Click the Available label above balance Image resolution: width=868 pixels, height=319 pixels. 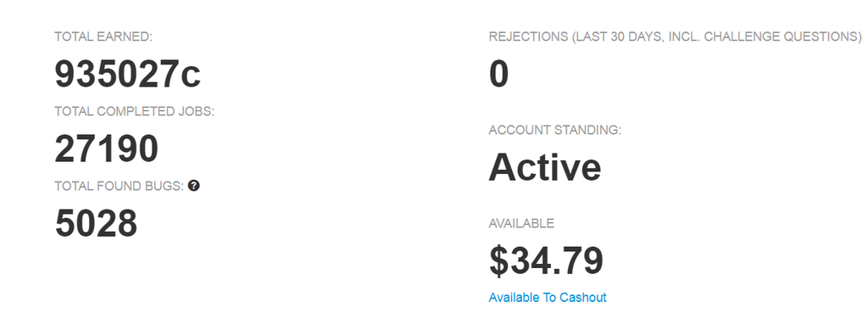click(521, 224)
